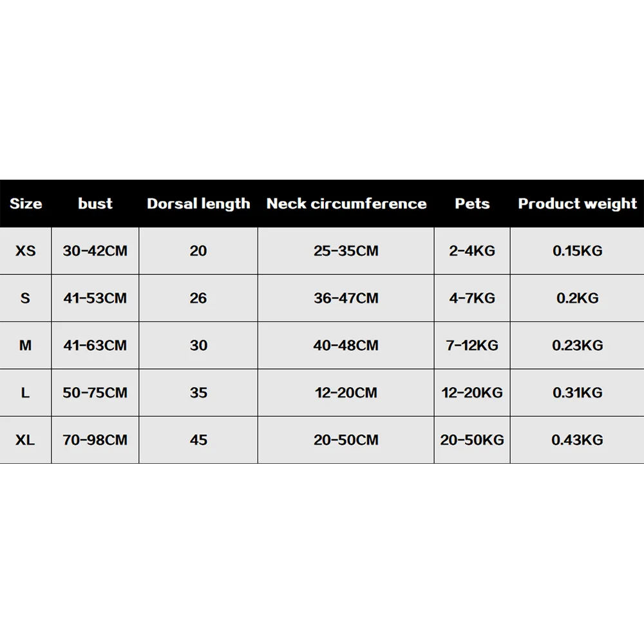Click the 0.31KG product weight cell

click(577, 393)
